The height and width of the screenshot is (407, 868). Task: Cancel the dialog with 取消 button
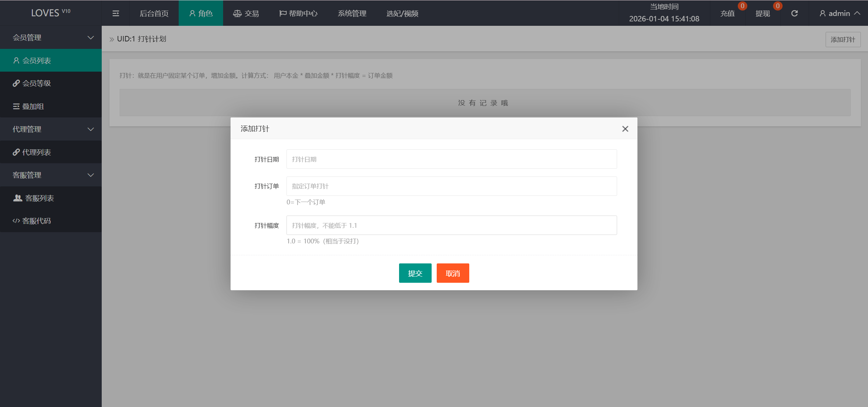[x=453, y=273]
